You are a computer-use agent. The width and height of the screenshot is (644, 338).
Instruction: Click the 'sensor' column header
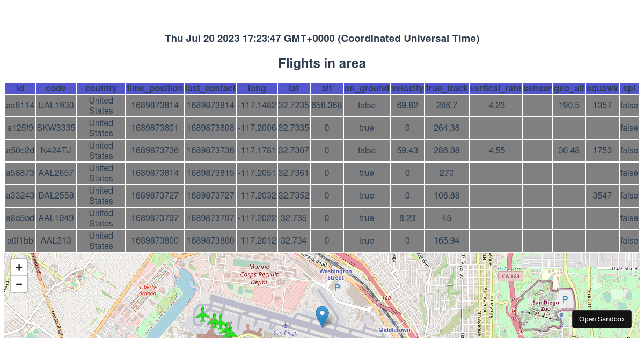(537, 88)
